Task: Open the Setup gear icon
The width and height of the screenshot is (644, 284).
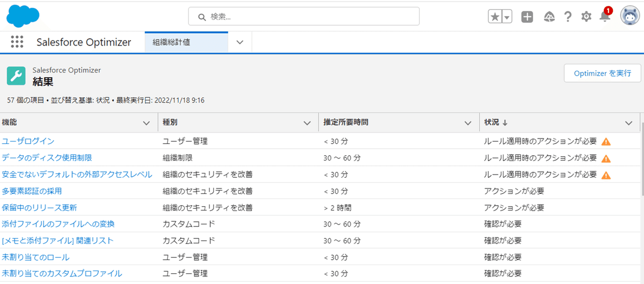Action: coord(586,17)
